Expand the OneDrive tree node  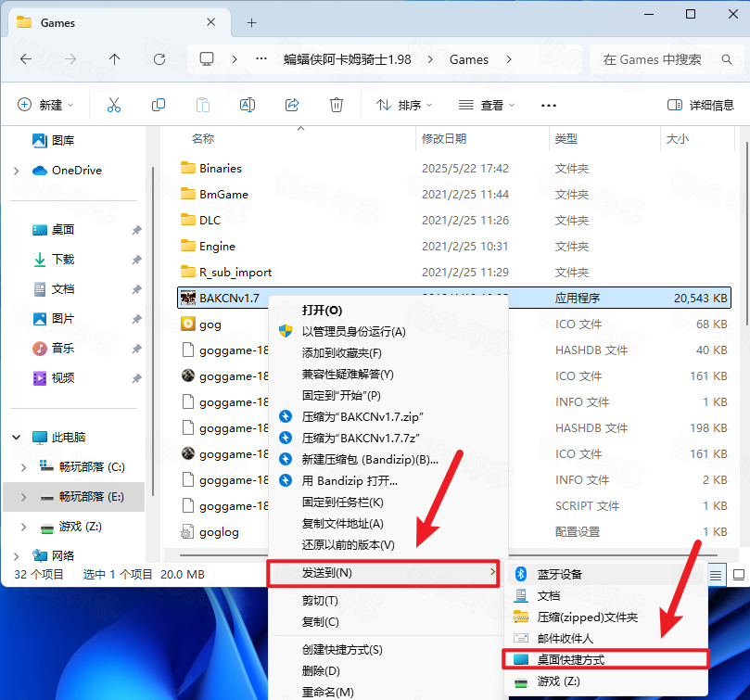click(x=17, y=171)
